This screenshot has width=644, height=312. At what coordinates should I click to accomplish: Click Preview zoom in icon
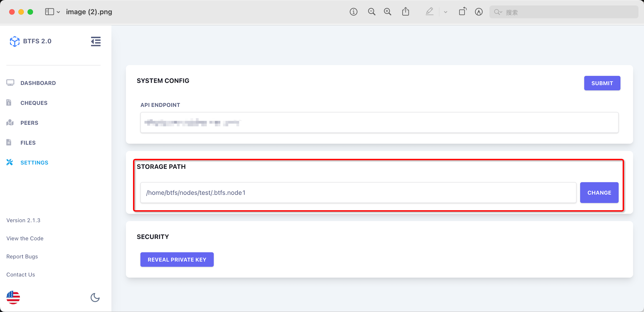[388, 12]
